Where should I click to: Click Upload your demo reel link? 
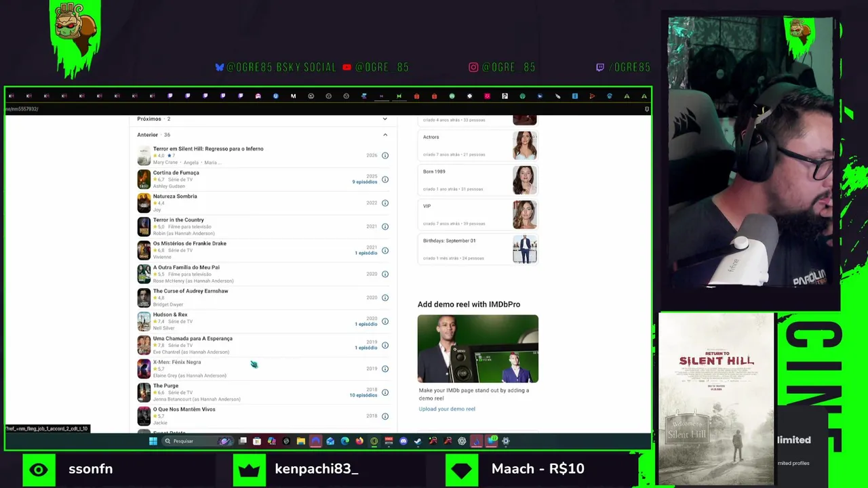447,409
